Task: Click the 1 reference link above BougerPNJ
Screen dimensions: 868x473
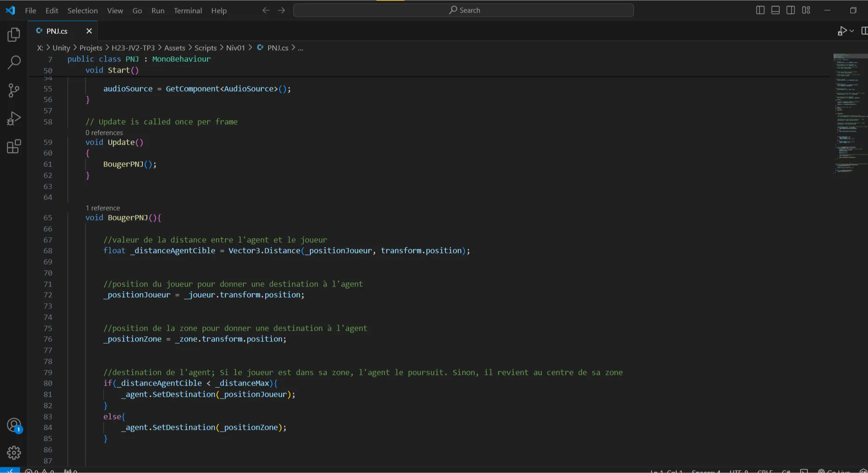Action: pyautogui.click(x=103, y=208)
